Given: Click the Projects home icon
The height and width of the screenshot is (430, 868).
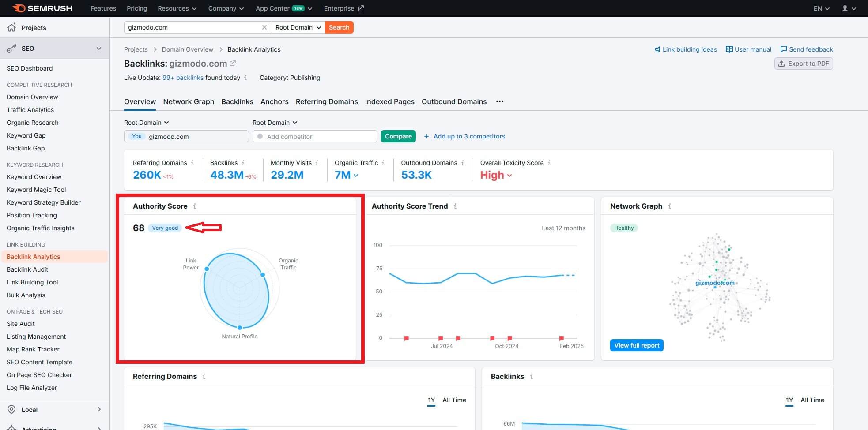Looking at the screenshot, I should 11,27.
